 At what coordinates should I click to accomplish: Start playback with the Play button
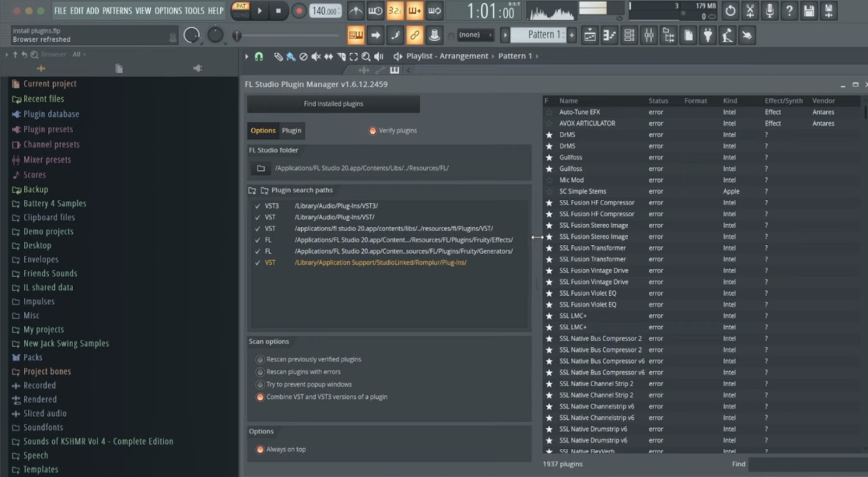(260, 10)
